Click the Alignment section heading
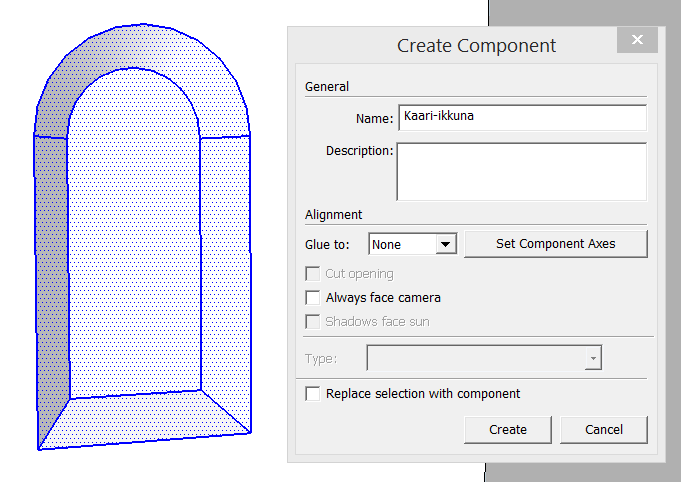This screenshot has width=681, height=482. (333, 214)
